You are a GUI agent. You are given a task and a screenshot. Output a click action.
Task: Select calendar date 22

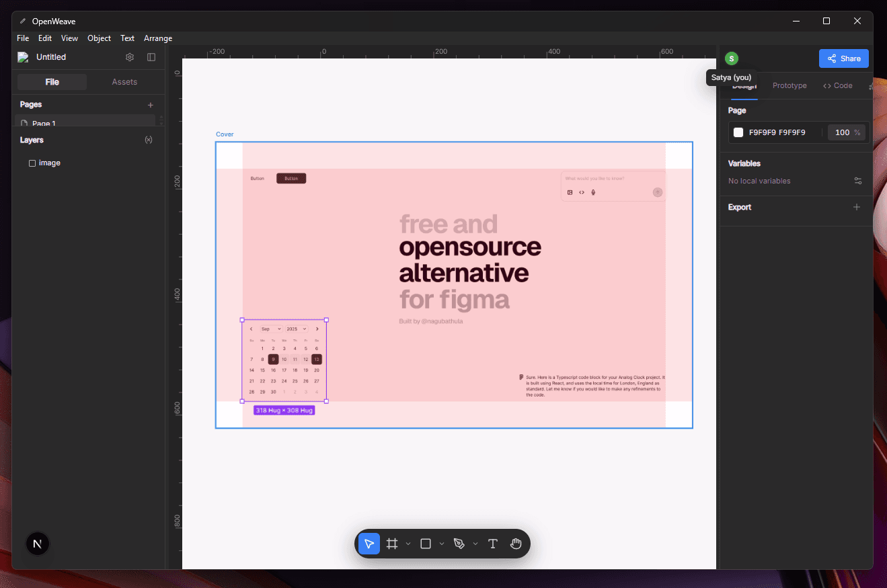(x=262, y=381)
